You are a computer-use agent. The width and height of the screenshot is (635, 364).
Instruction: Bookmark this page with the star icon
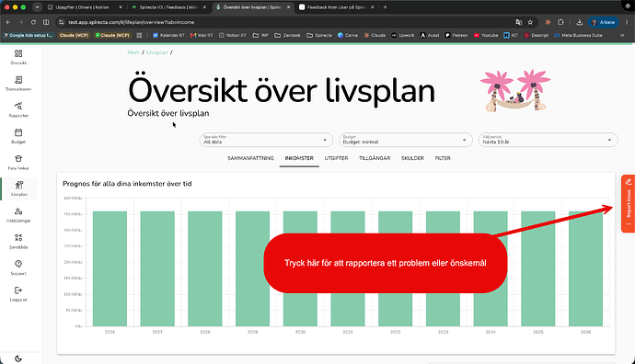[x=530, y=22]
